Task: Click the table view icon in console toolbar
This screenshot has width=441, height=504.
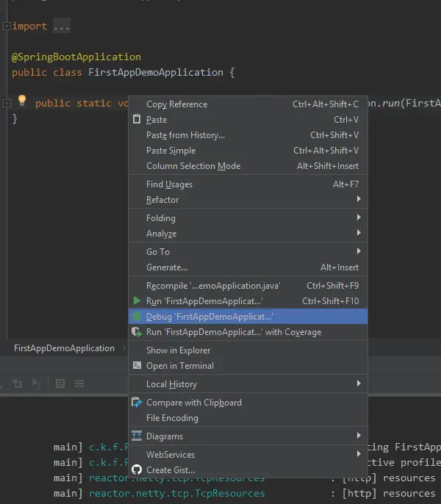Action: click(x=60, y=384)
